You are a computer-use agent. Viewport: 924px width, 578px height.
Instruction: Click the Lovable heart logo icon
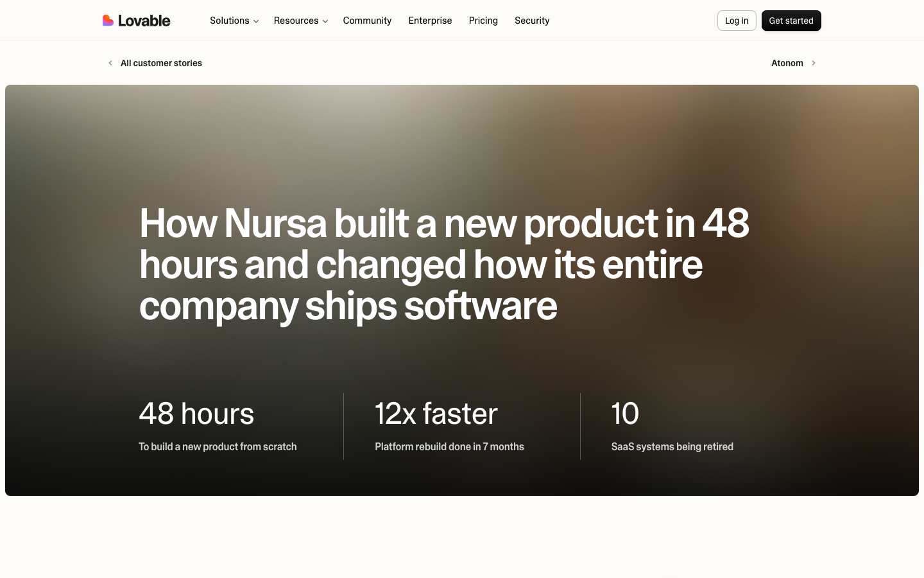point(108,21)
